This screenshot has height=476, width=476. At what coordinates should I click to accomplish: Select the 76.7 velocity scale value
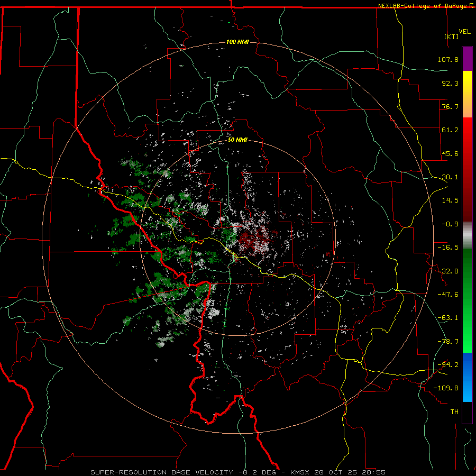pyautogui.click(x=450, y=106)
